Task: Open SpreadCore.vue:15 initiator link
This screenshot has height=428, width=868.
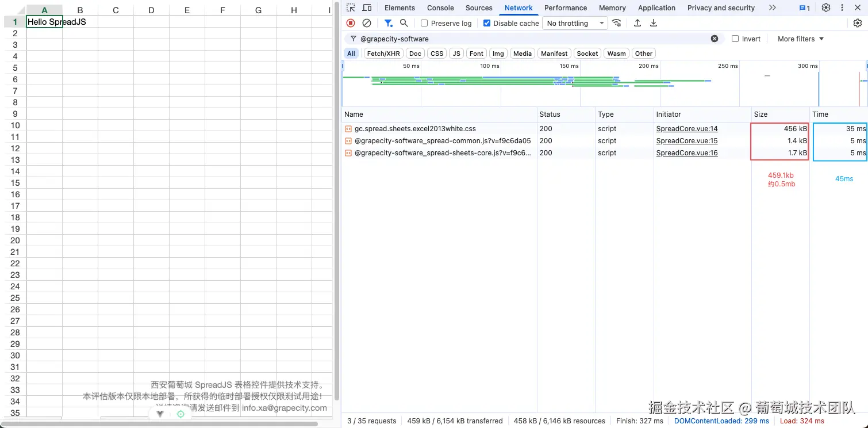Action: pyautogui.click(x=687, y=141)
